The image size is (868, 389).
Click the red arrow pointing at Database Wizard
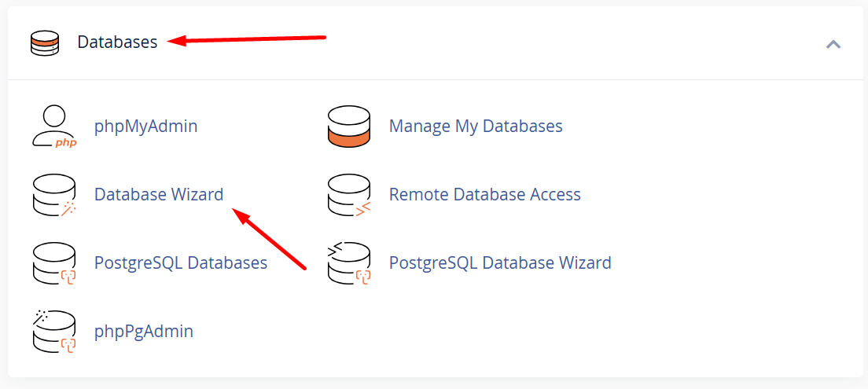pyautogui.click(x=270, y=239)
